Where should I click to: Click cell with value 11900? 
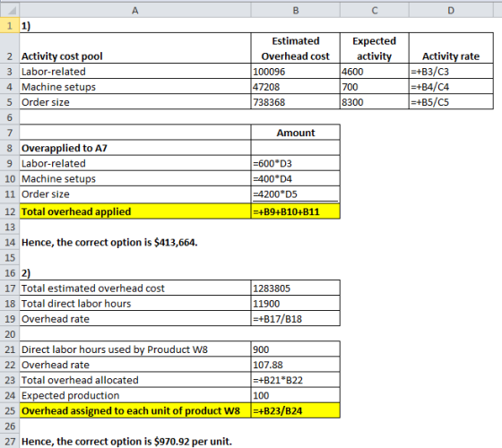tap(296, 304)
